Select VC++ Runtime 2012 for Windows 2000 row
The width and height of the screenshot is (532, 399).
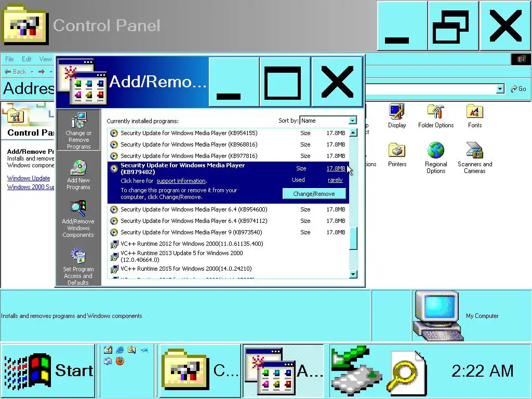pos(228,244)
